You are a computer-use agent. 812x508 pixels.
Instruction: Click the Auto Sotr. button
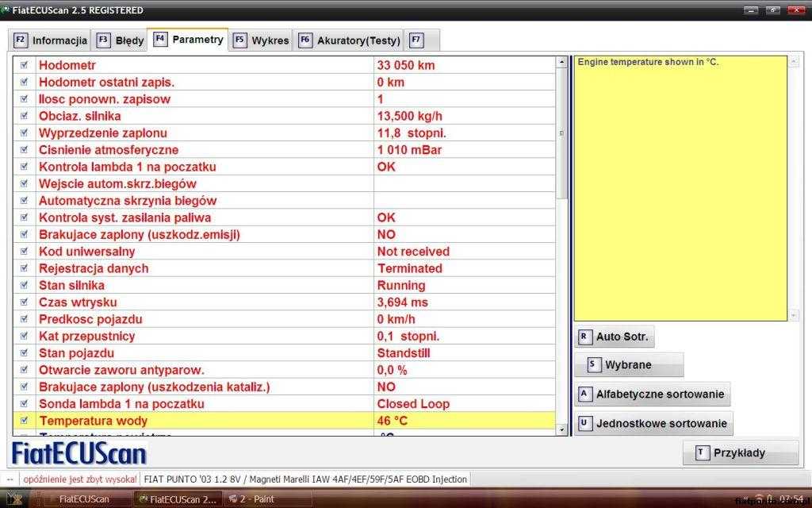point(615,337)
